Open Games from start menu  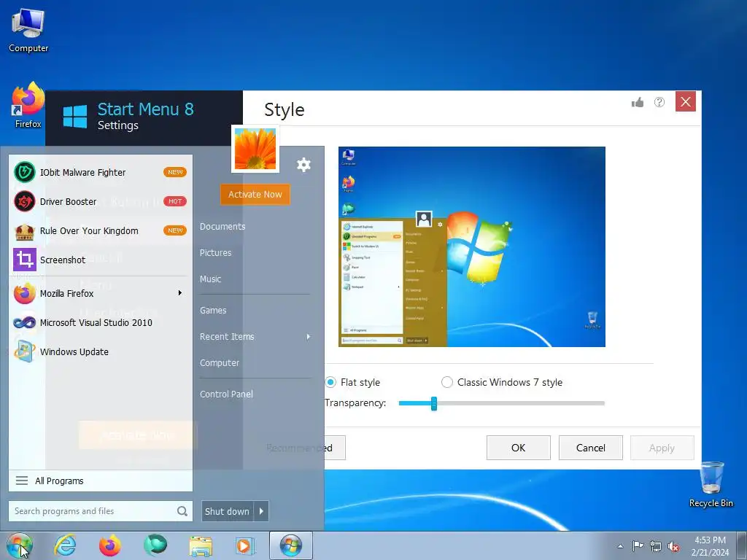click(213, 311)
